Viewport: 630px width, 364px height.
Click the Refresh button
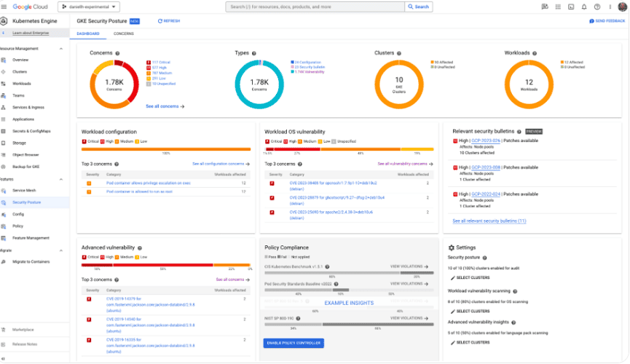coord(169,21)
